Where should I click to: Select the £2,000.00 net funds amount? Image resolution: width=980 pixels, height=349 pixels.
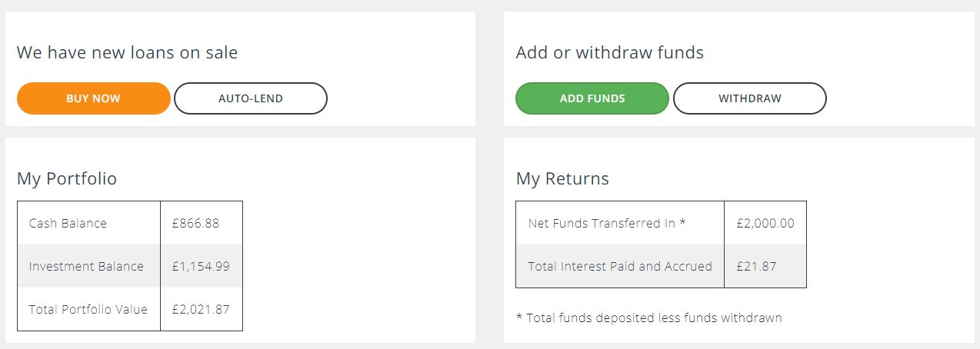click(x=765, y=224)
